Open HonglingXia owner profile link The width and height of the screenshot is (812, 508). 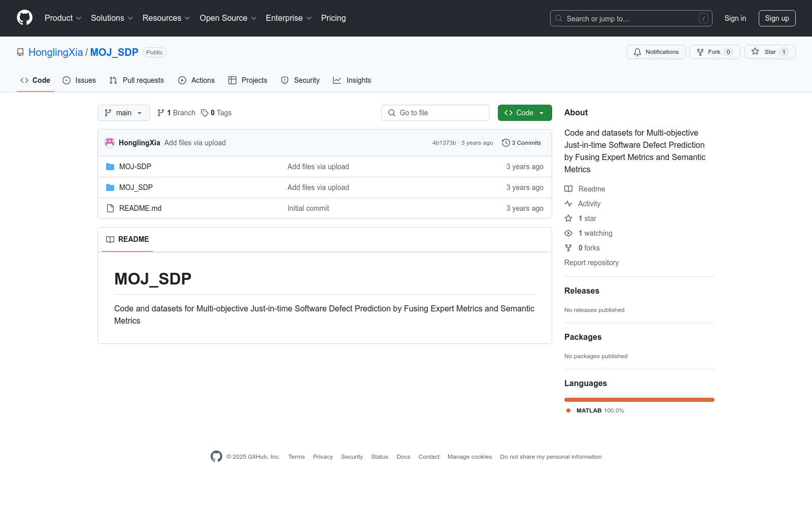click(56, 52)
